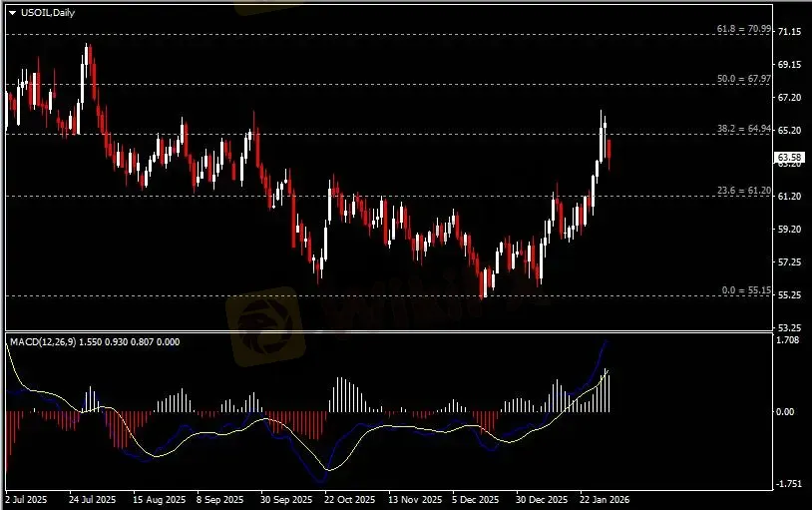Click MACD scale value -1.751
The image size is (812, 510).
[787, 484]
